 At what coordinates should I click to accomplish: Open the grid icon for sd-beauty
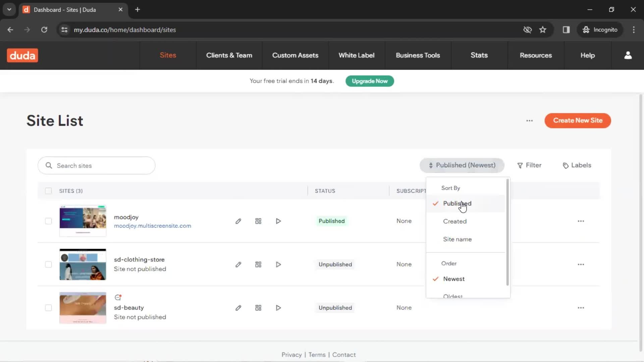point(258,308)
